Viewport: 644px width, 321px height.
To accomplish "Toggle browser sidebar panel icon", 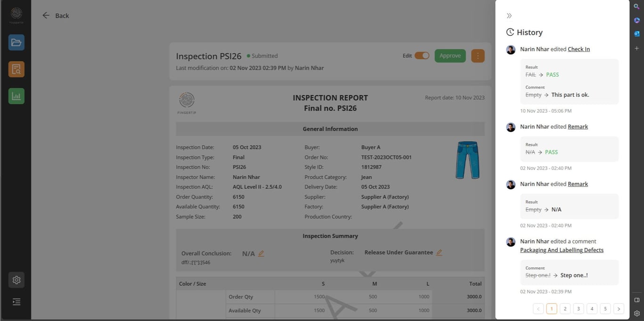I will (x=636, y=300).
